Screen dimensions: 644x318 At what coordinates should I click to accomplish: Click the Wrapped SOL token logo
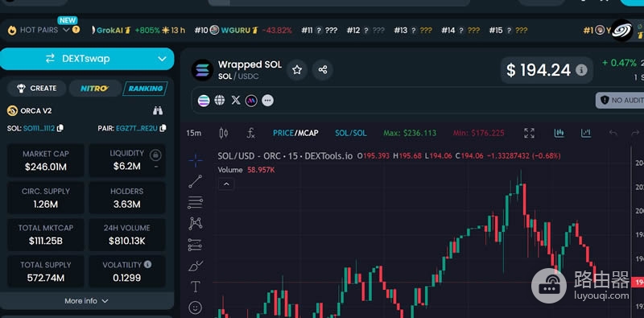coord(202,70)
